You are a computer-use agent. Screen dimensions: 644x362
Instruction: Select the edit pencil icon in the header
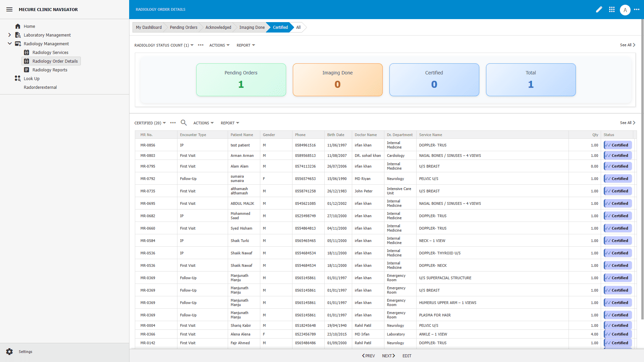599,9
